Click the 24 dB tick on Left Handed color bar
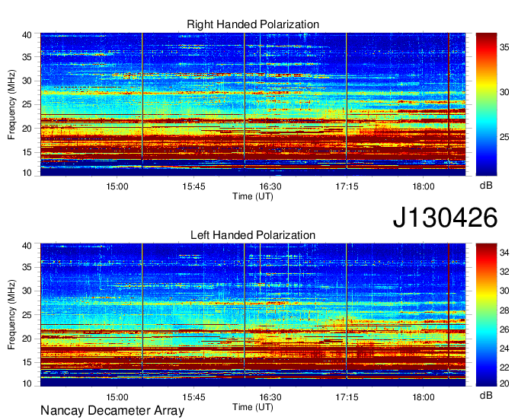The image size is (518, 420). point(504,348)
